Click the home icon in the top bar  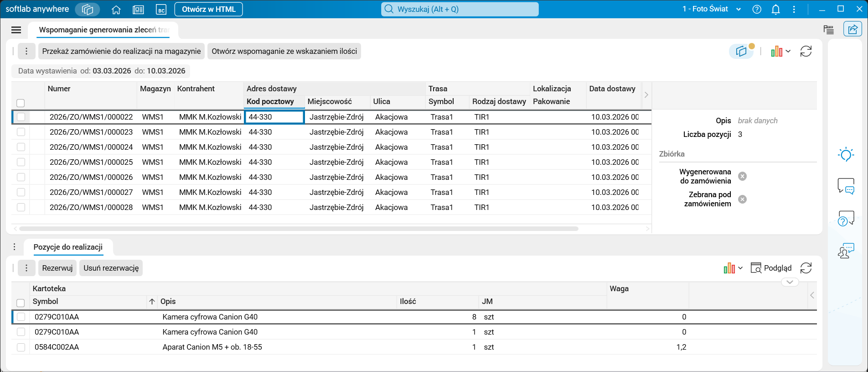click(116, 10)
